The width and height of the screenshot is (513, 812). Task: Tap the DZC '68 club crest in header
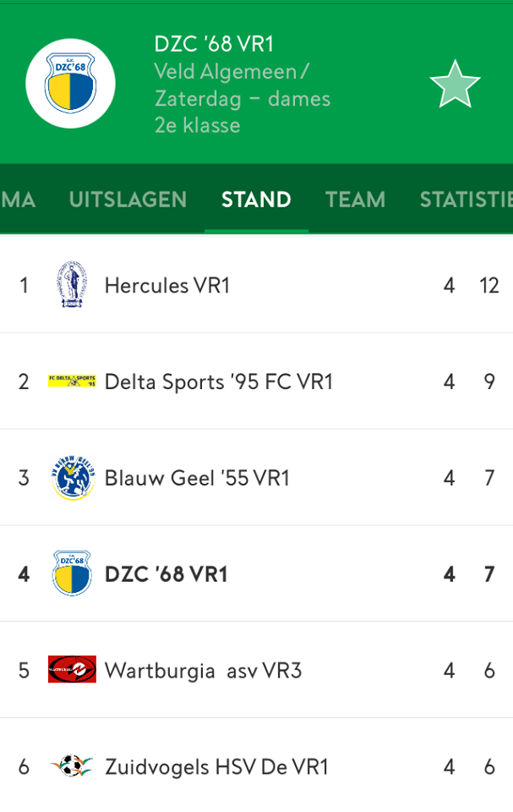[x=70, y=84]
